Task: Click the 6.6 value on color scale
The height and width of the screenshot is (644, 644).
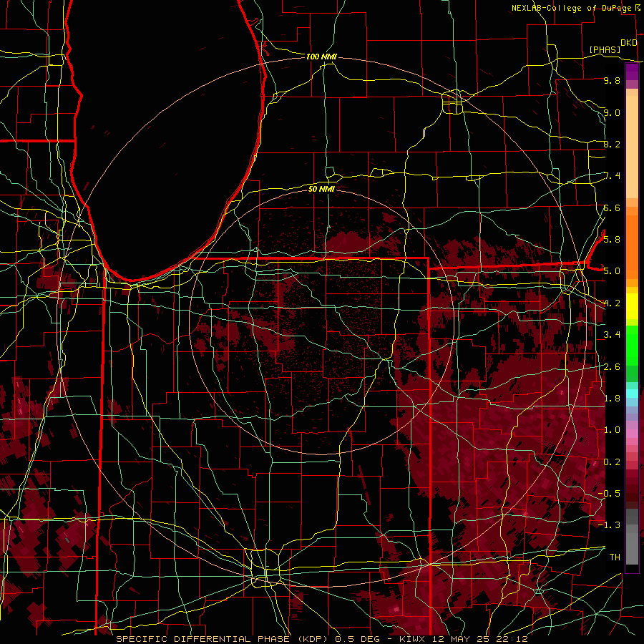Action: (612, 208)
